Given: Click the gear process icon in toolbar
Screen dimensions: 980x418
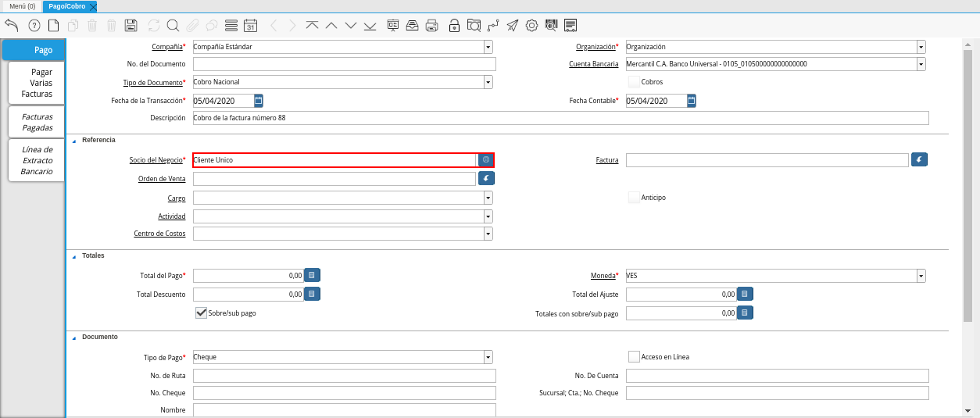Looking at the screenshot, I should coord(531,25).
